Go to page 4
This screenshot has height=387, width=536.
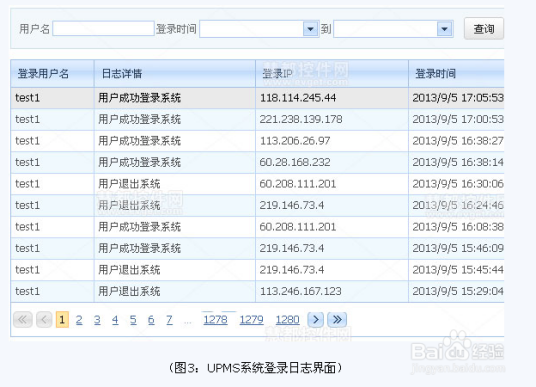pos(115,320)
